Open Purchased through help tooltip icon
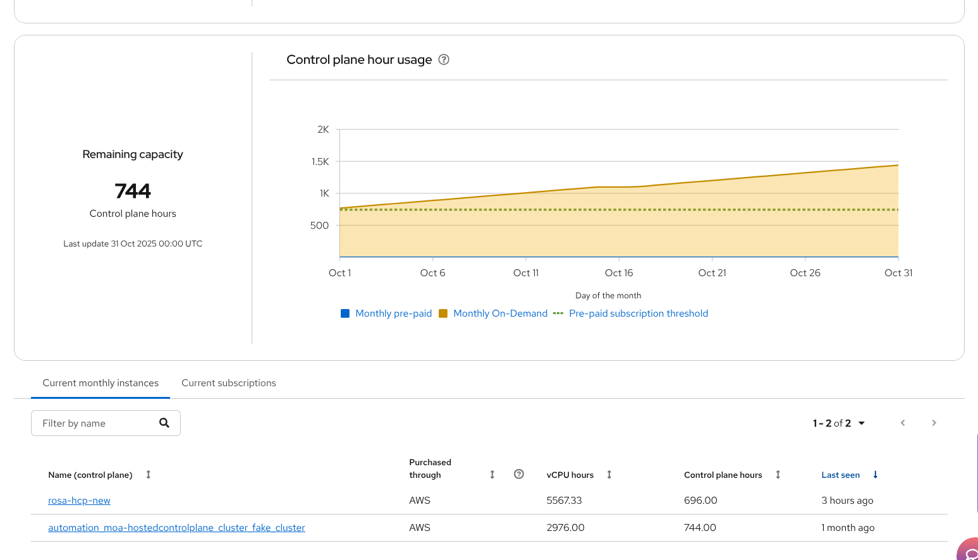The width and height of the screenshot is (978, 560). click(518, 474)
